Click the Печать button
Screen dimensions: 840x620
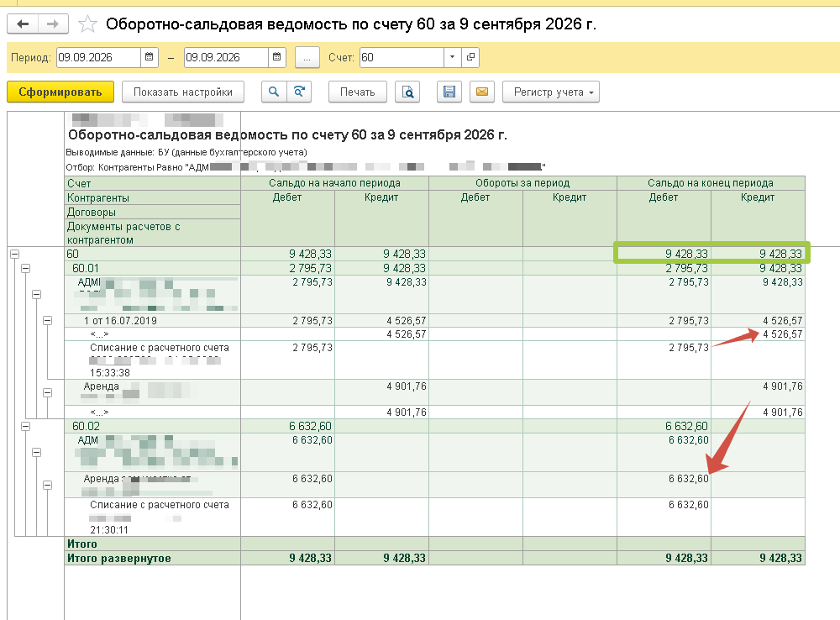pyautogui.click(x=357, y=92)
